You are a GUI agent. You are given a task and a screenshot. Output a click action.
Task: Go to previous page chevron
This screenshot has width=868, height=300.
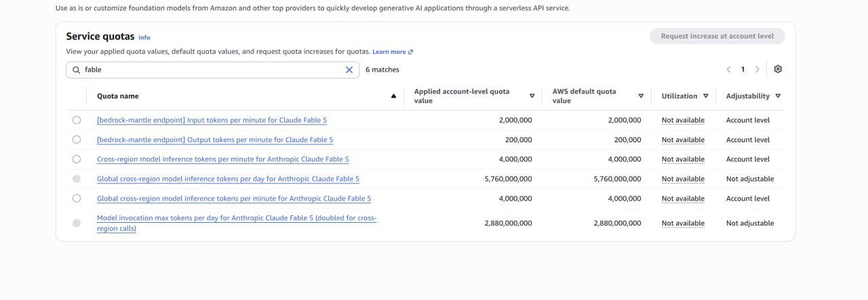tap(728, 69)
